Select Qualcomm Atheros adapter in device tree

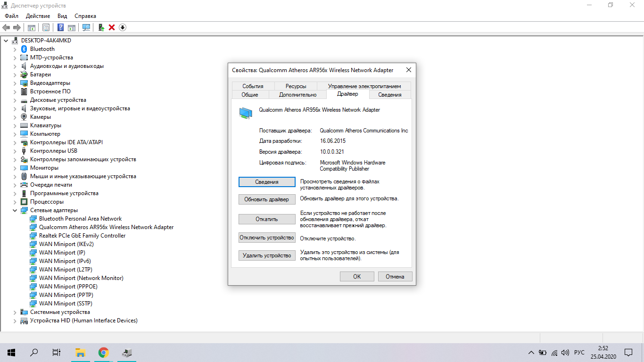106,227
